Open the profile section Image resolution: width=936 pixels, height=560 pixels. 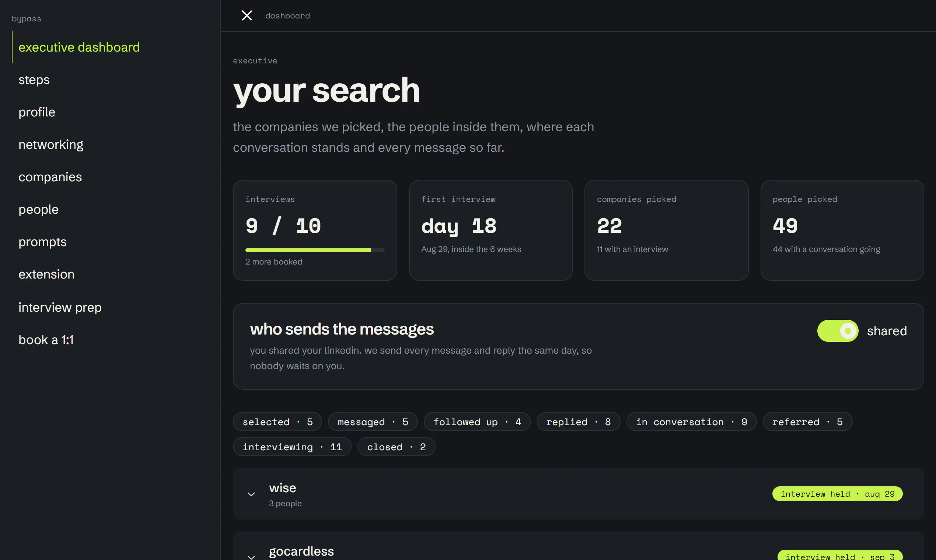pyautogui.click(x=37, y=112)
